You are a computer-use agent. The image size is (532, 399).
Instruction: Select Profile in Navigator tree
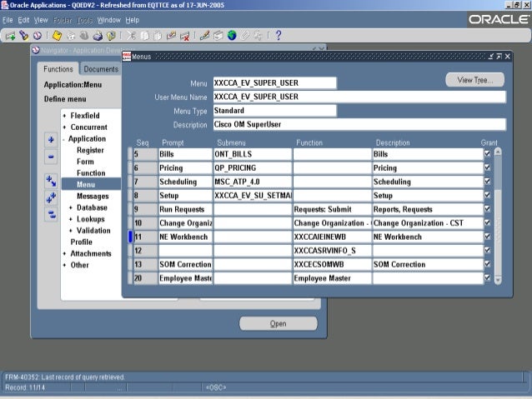pyautogui.click(x=82, y=242)
